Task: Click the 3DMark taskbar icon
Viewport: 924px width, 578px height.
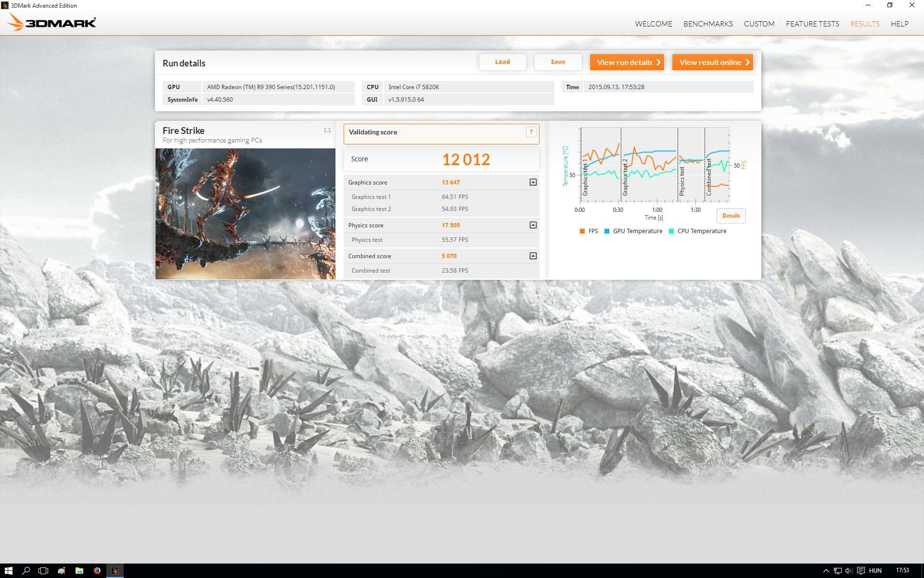Action: coord(115,571)
